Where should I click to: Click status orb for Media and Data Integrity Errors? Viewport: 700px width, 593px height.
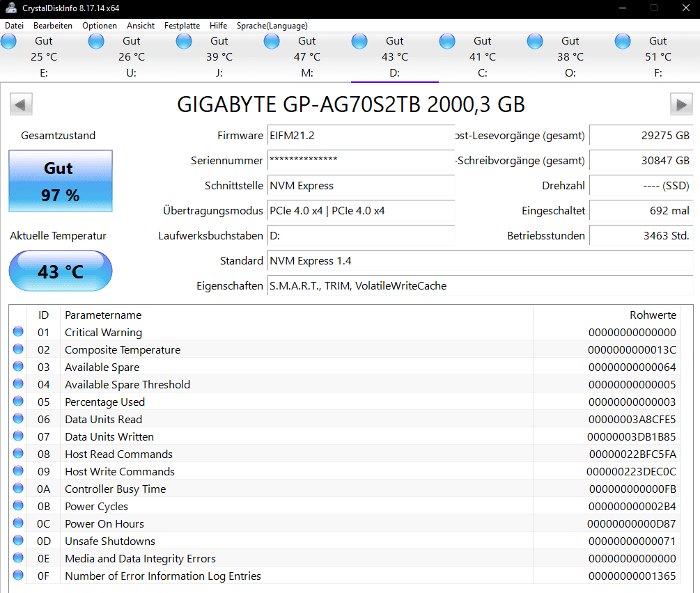click(x=18, y=558)
